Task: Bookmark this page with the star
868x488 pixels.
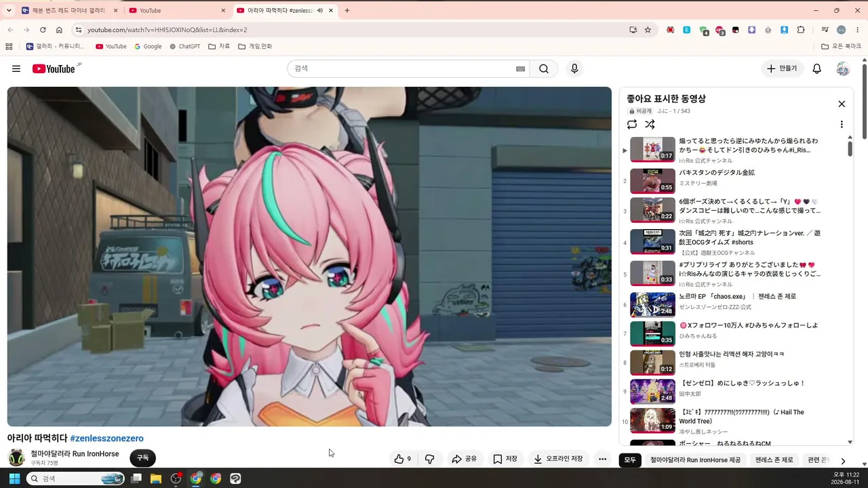Action: click(x=648, y=30)
